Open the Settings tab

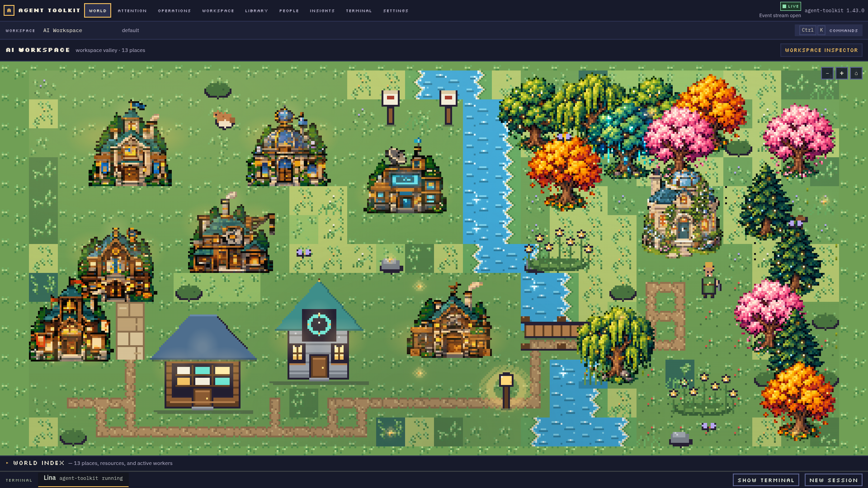[396, 10]
